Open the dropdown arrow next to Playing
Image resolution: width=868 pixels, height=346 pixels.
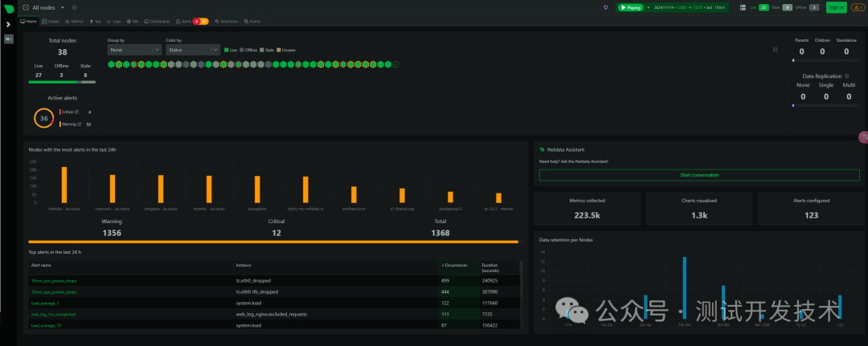(648, 8)
